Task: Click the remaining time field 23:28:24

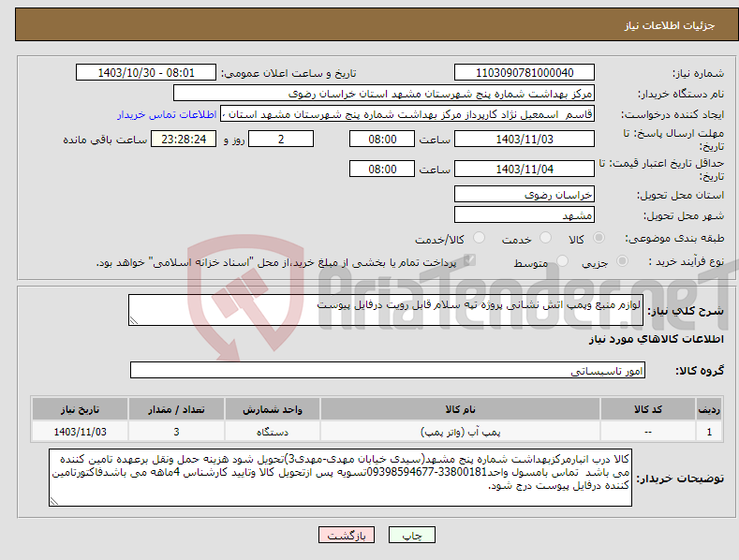Action: pyautogui.click(x=184, y=139)
